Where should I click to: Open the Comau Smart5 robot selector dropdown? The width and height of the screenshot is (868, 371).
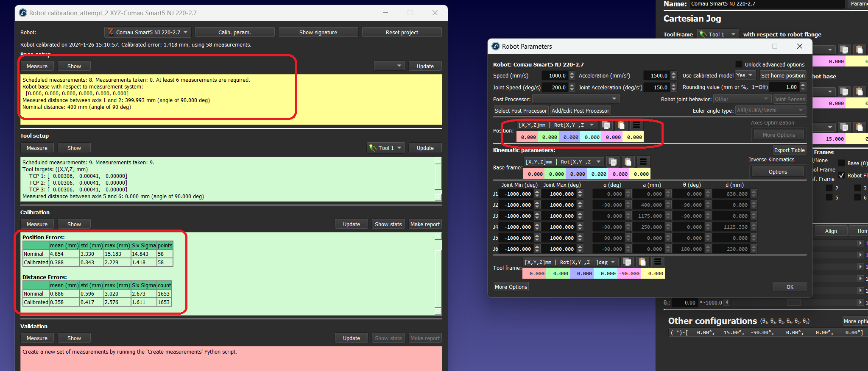pyautogui.click(x=148, y=32)
